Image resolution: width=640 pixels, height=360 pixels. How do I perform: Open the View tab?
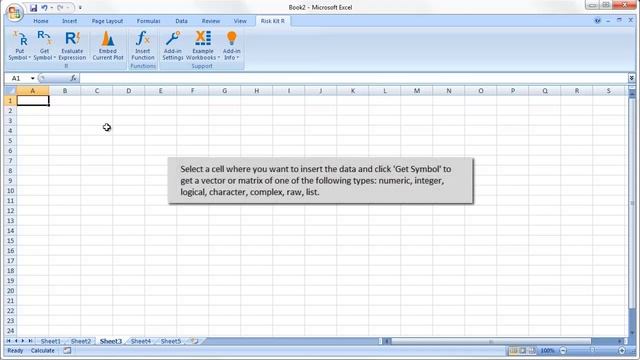(x=240, y=21)
